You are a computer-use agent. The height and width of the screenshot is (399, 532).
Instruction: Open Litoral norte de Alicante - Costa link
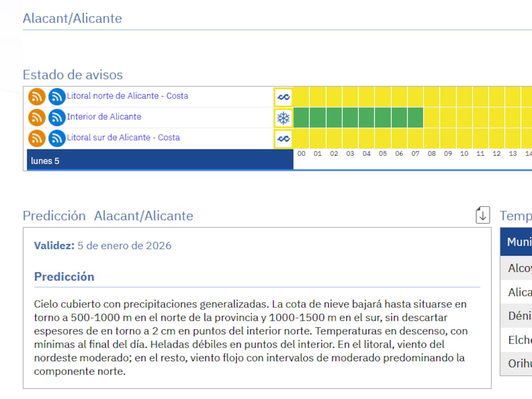pyautogui.click(x=127, y=96)
